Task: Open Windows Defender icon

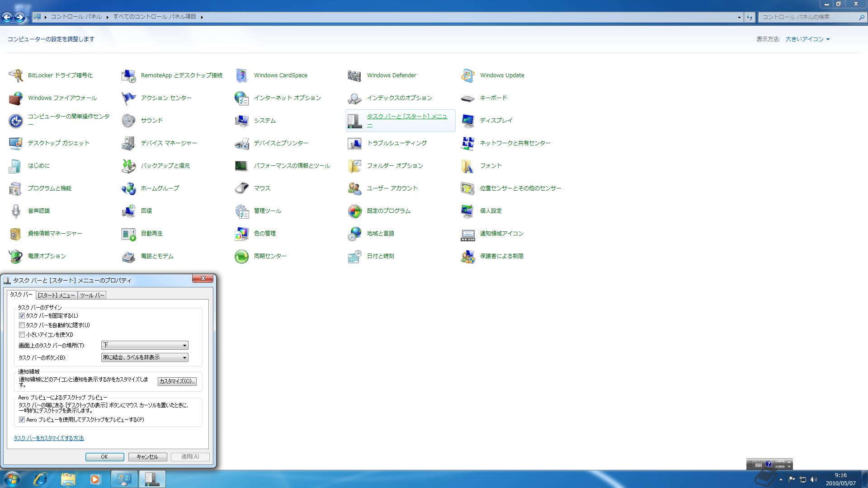Action: [x=355, y=75]
